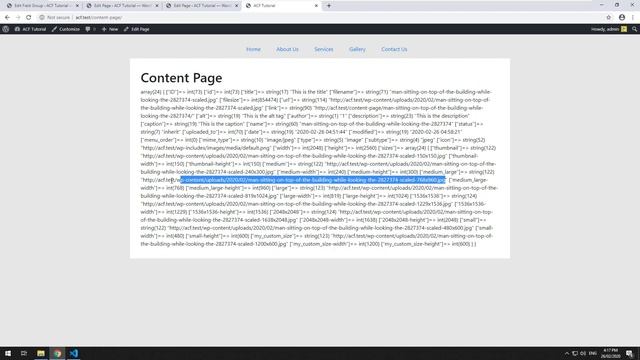Go to the Home nav link

pyautogui.click(x=253, y=49)
